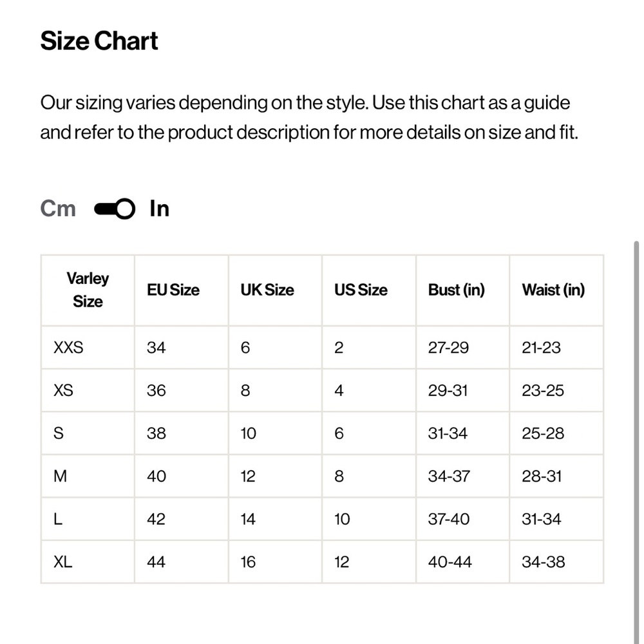
Task: Select the Cm unit label
Action: [58, 209]
